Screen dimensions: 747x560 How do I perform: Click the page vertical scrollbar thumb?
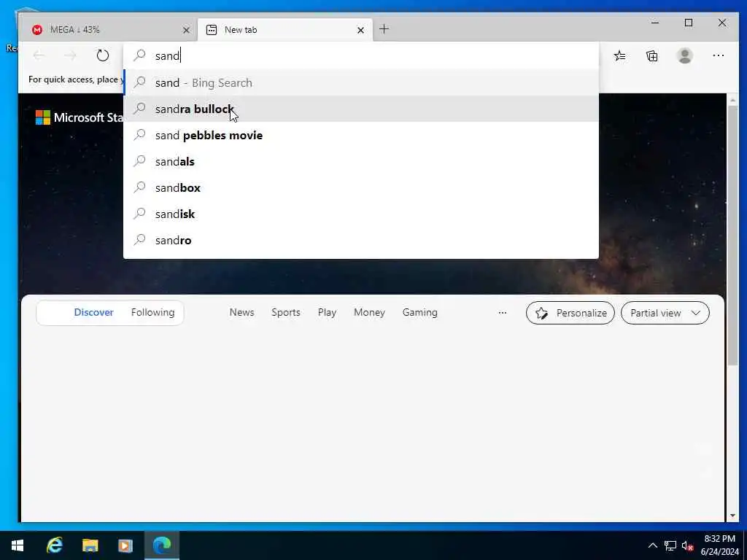732,236
